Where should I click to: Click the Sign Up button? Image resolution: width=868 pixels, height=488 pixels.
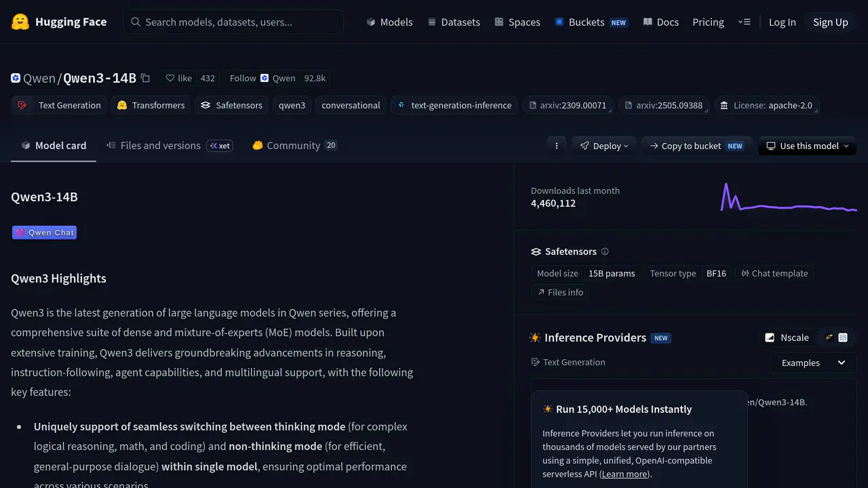pos(831,22)
